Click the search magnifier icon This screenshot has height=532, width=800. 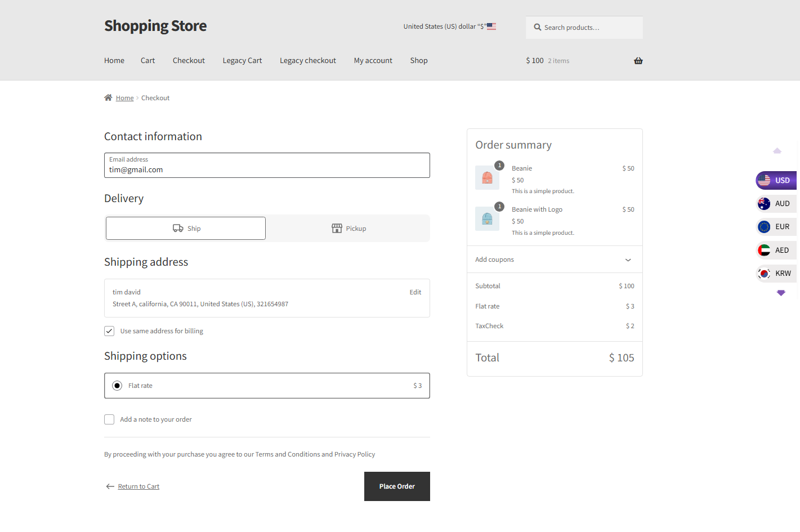pos(538,27)
